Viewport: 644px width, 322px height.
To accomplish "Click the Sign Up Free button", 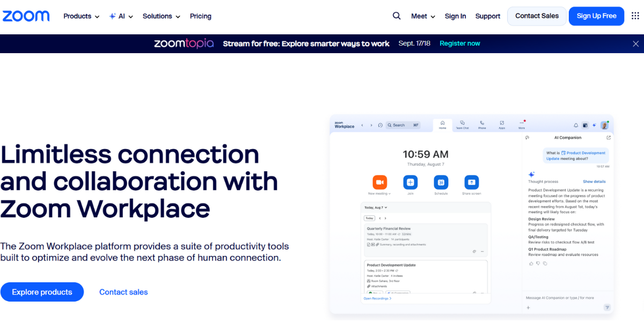I will pos(596,16).
